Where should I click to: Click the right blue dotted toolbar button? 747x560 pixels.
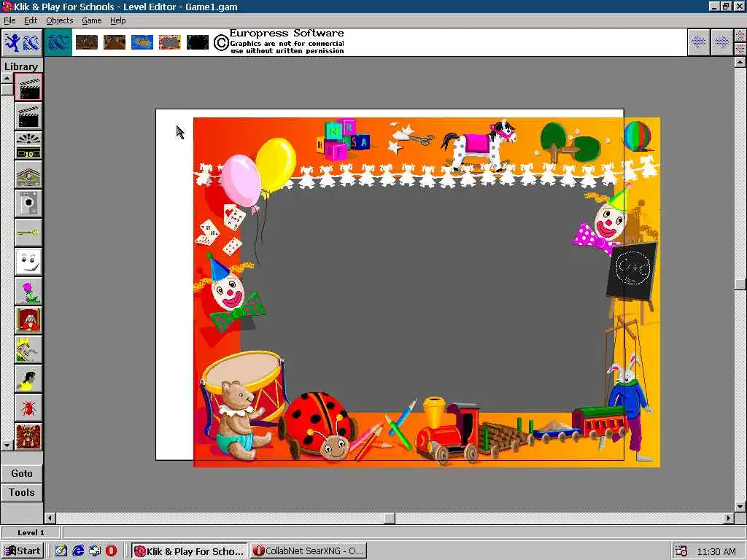(x=721, y=42)
